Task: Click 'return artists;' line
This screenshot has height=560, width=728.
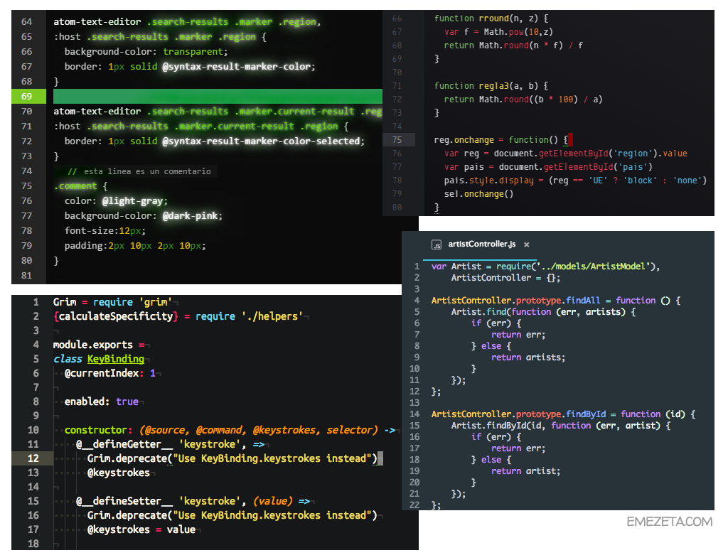Action: (528, 357)
